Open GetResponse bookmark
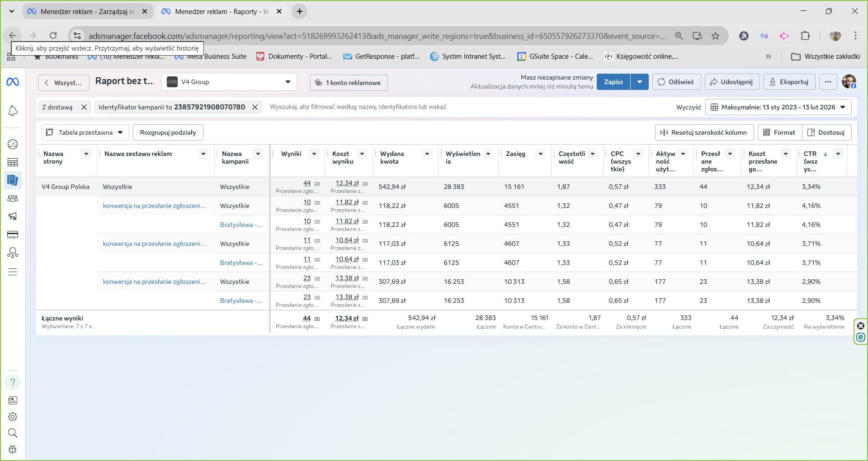The image size is (868, 461). point(382,56)
